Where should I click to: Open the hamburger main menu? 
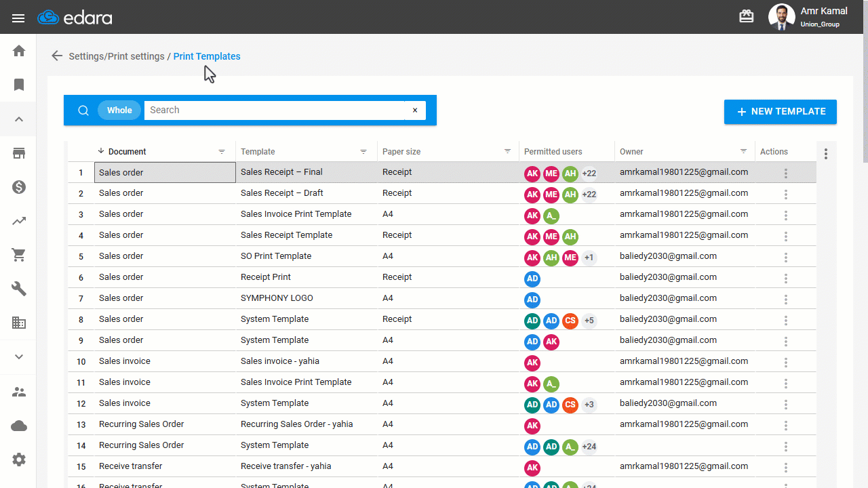[x=18, y=18]
